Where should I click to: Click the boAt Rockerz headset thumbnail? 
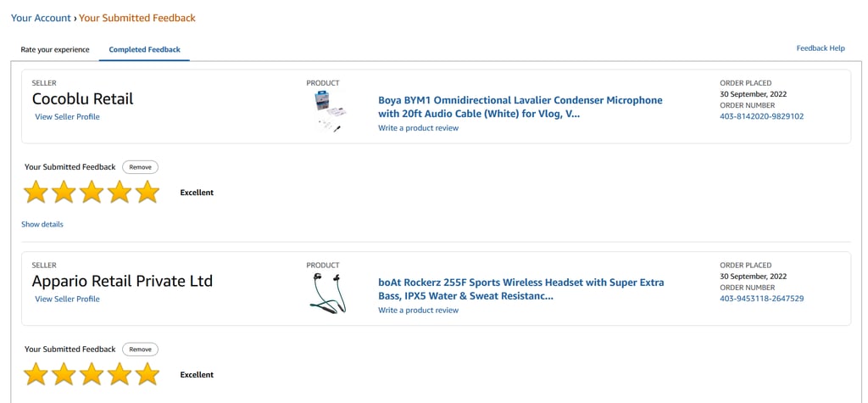coord(327,294)
